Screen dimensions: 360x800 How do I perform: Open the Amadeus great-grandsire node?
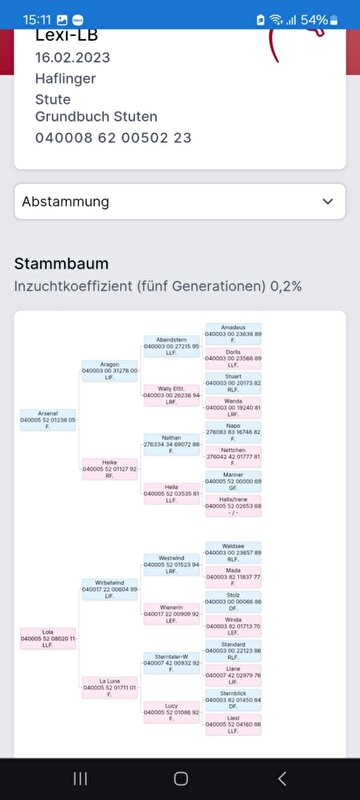233,334
